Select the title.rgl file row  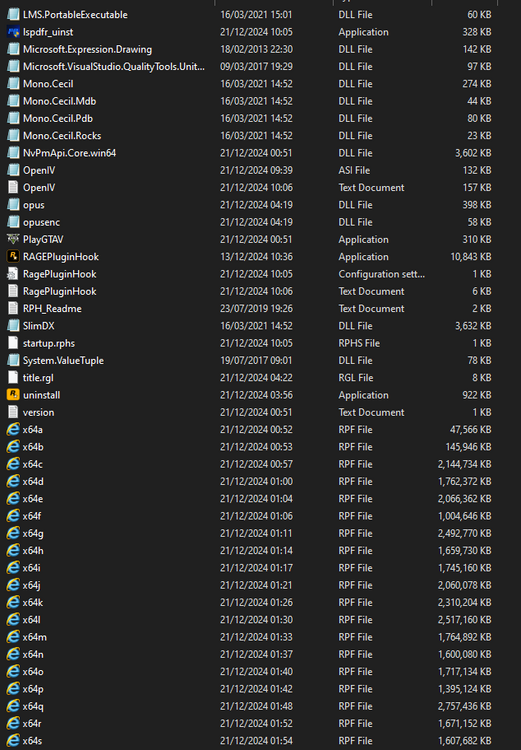(x=249, y=377)
